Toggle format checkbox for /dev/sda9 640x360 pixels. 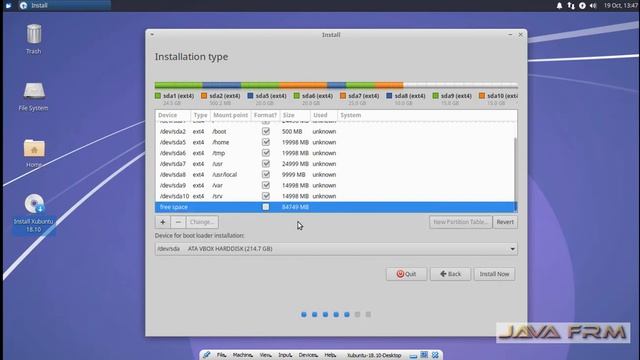point(266,185)
